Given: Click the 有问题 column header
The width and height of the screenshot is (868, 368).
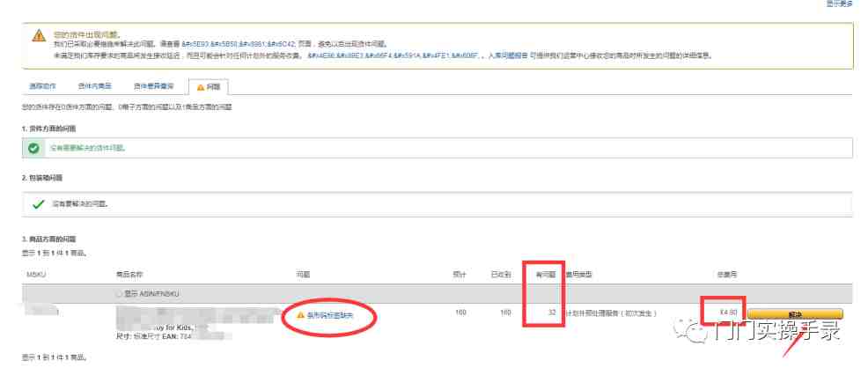Looking at the screenshot, I should 546,275.
